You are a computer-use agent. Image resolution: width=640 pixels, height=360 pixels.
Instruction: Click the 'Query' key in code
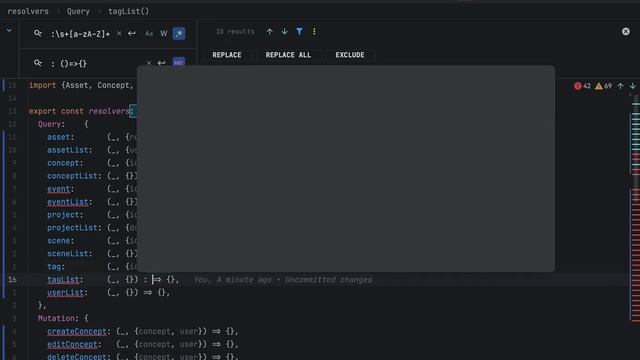[49, 124]
